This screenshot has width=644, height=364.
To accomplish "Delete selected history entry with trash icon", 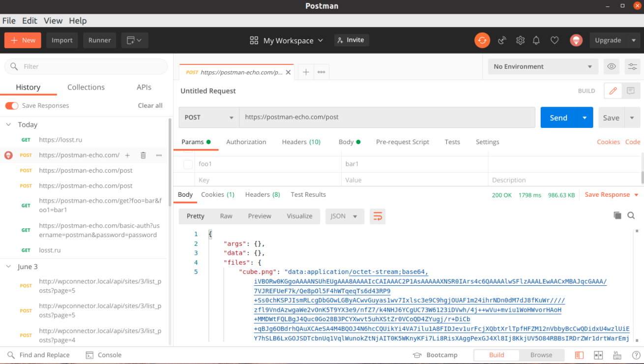I will (143, 155).
